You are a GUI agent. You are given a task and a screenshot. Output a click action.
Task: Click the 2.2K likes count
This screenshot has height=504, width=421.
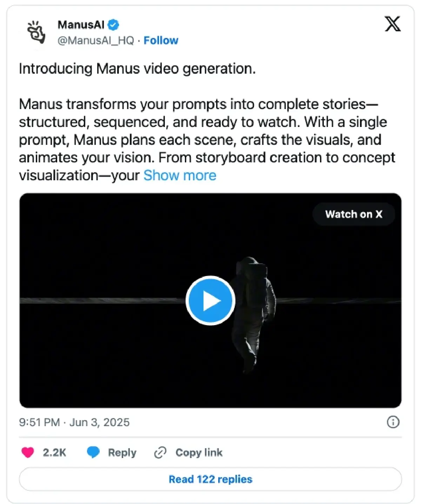click(54, 452)
